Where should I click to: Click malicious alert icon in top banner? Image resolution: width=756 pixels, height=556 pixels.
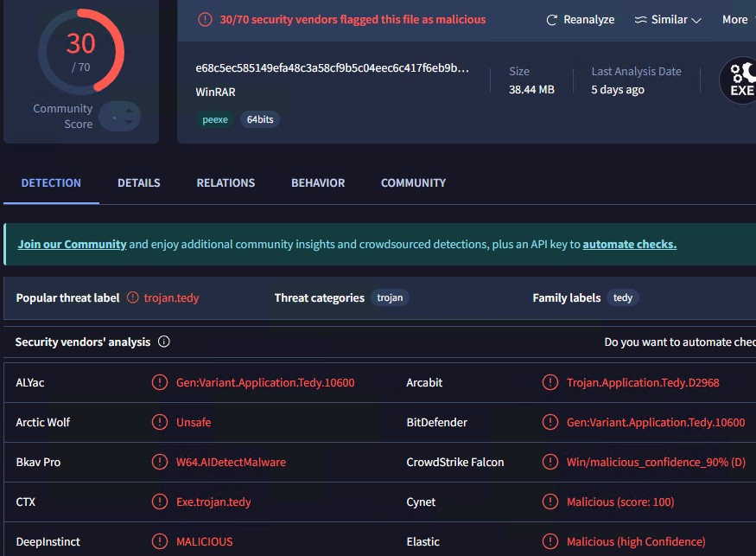click(x=205, y=19)
